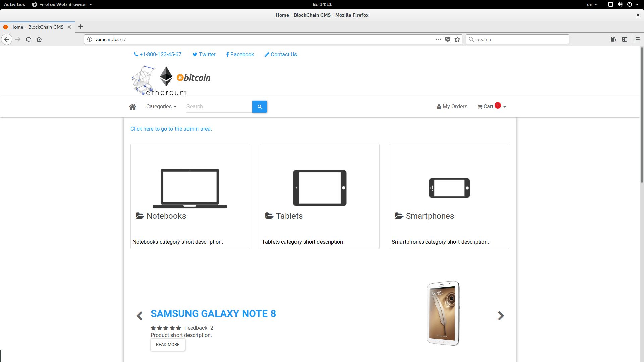
Task: Open the shopping cart icon
Action: (x=480, y=107)
